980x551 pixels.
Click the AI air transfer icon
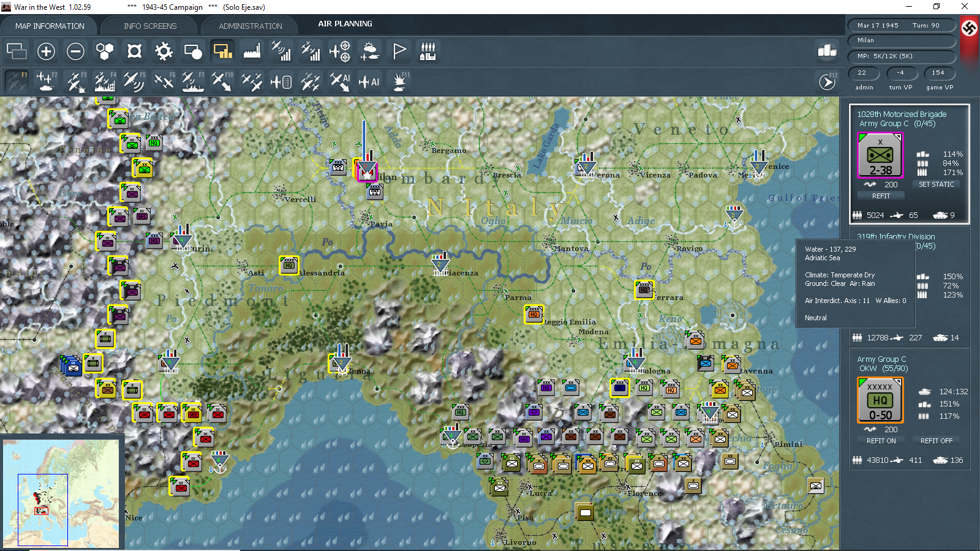point(340,81)
